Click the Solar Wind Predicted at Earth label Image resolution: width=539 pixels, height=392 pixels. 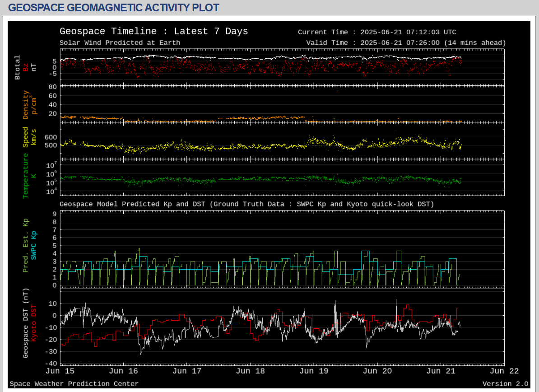[120, 43]
